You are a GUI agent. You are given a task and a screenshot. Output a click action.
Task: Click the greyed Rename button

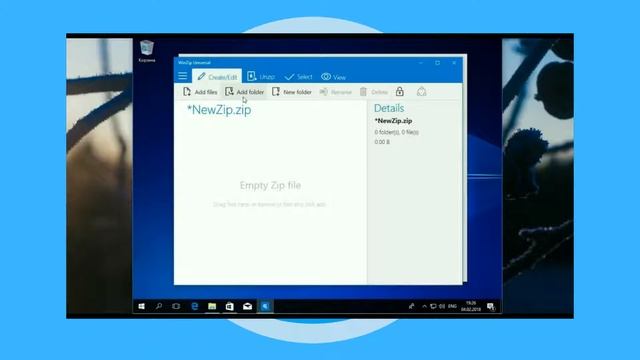point(336,92)
